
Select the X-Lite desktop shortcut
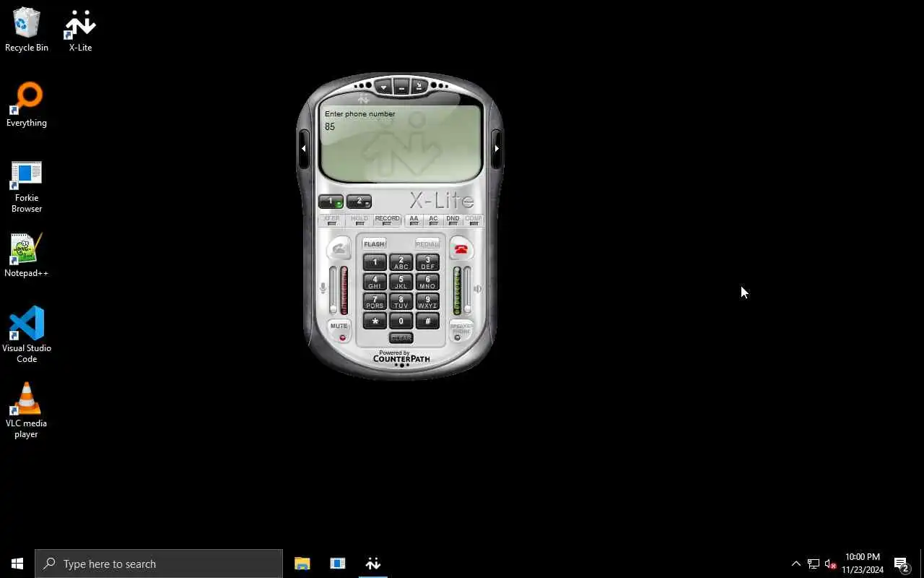(80, 30)
